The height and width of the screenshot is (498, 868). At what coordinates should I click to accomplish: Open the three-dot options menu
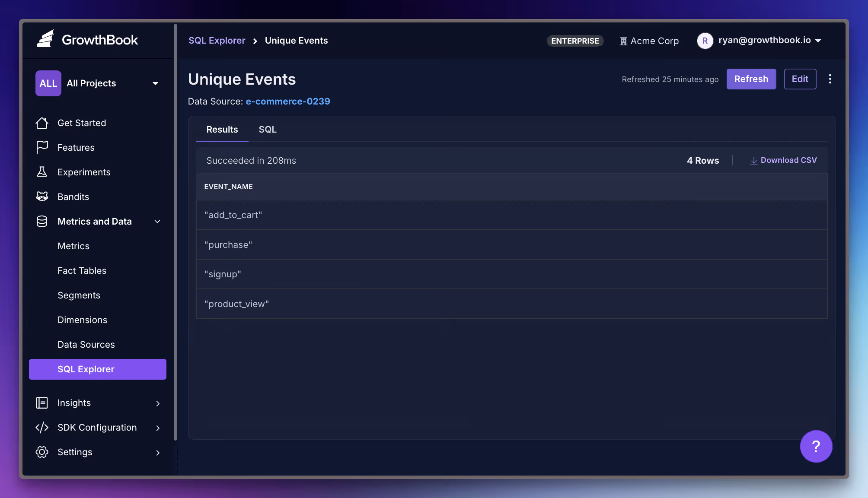pyautogui.click(x=830, y=79)
